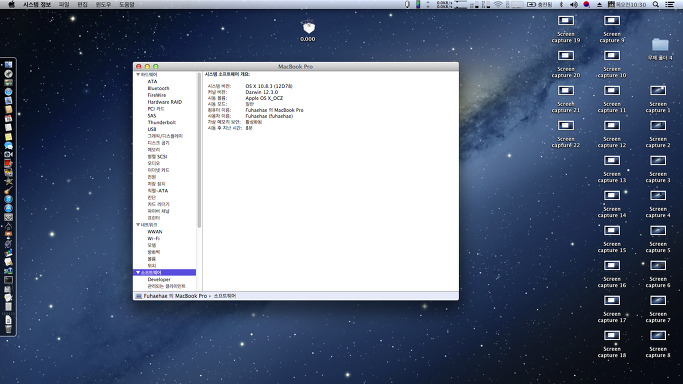Select Screen capture 12 desktop icon
Viewport: 683px width, 384px height.
tap(612, 126)
